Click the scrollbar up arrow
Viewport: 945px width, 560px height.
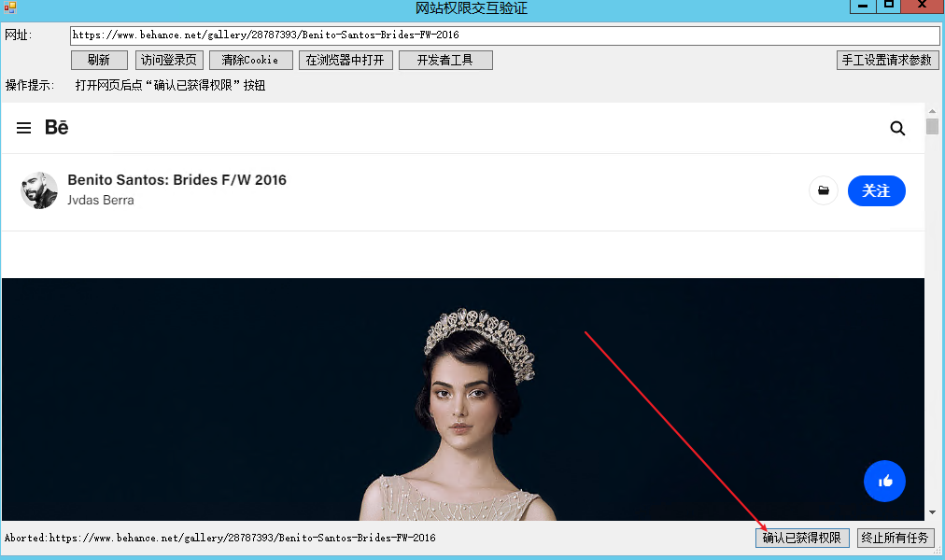pyautogui.click(x=932, y=111)
